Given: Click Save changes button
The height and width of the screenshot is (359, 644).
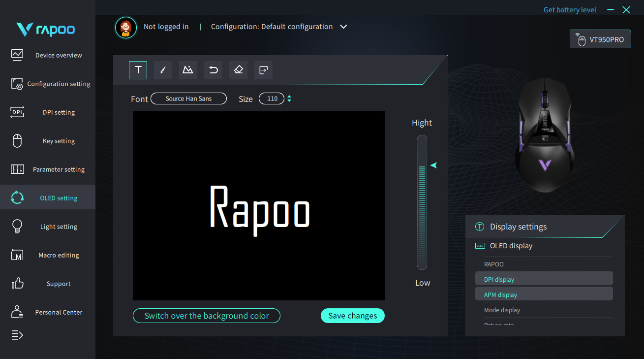Looking at the screenshot, I should 353,316.
